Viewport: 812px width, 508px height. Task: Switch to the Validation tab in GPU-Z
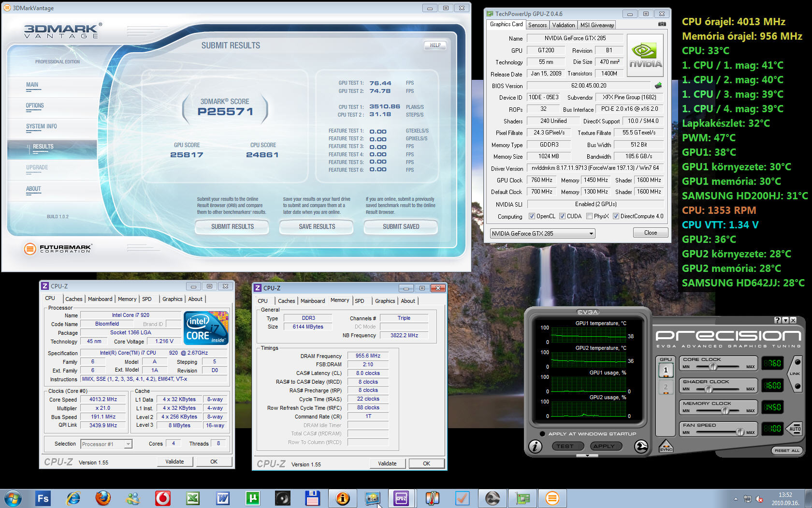tap(564, 25)
